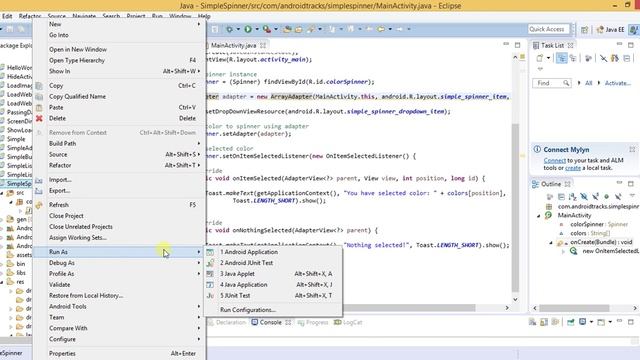Click the MainActivity class icon in Outline
Image resolution: width=640 pixels, height=360 pixels.
pos(548,215)
